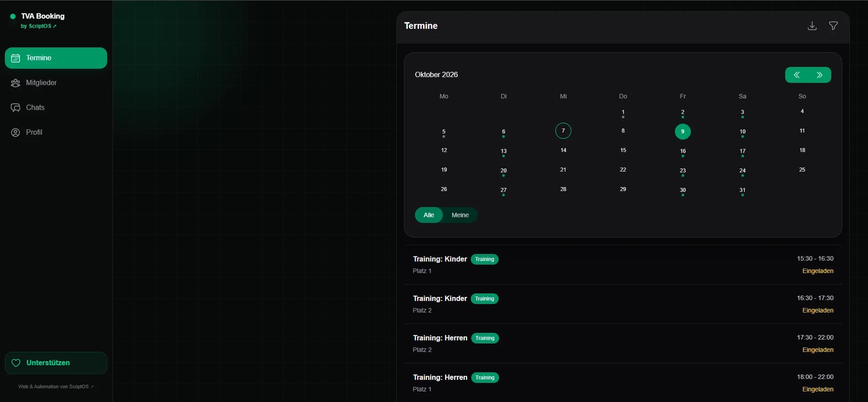
Task: Open Training: Kinder appointment at Platz 1
Action: [623, 265]
